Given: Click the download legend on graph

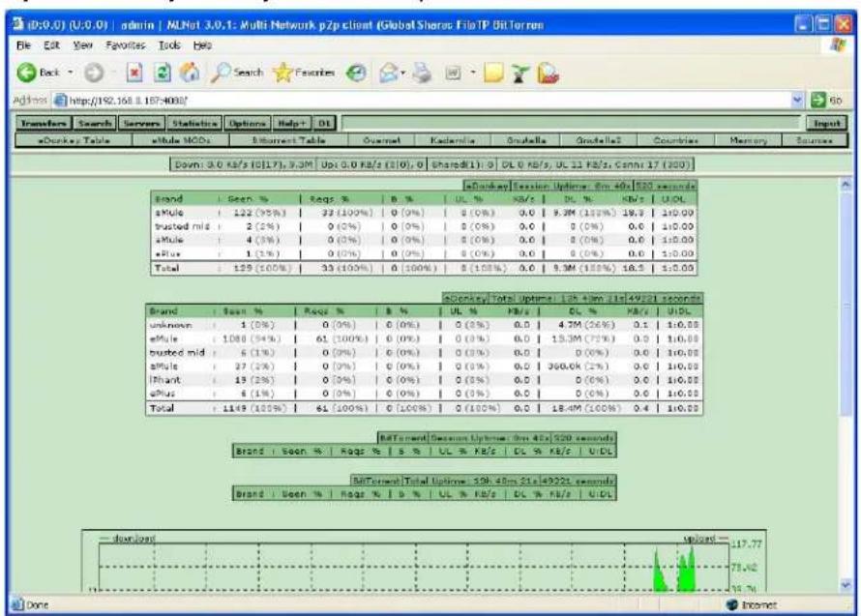Looking at the screenshot, I should click(x=128, y=539).
